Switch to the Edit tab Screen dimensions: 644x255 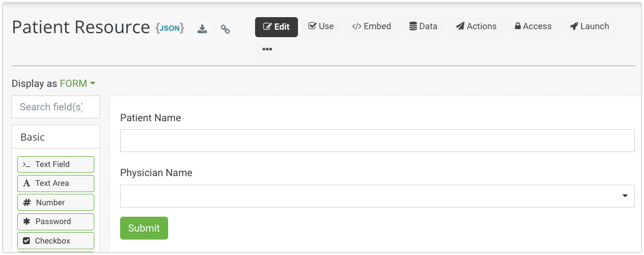click(276, 27)
